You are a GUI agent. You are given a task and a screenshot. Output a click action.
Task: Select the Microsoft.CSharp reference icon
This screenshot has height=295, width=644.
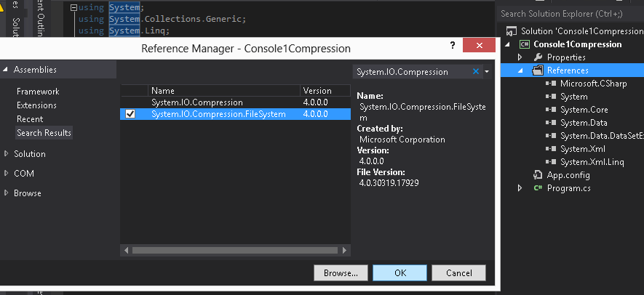click(x=551, y=84)
